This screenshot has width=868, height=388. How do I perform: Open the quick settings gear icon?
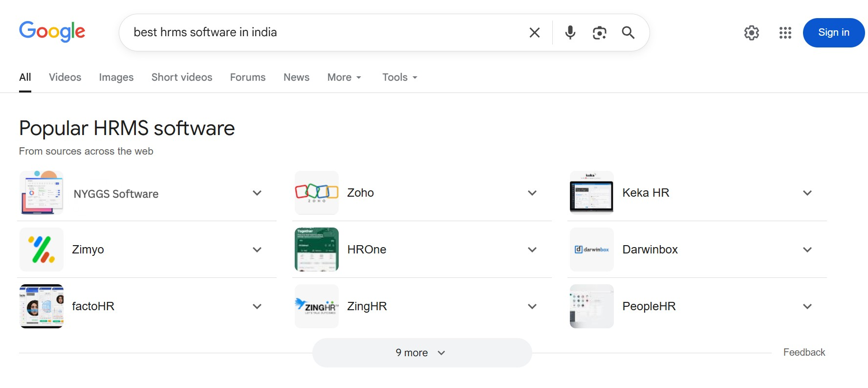pyautogui.click(x=751, y=33)
